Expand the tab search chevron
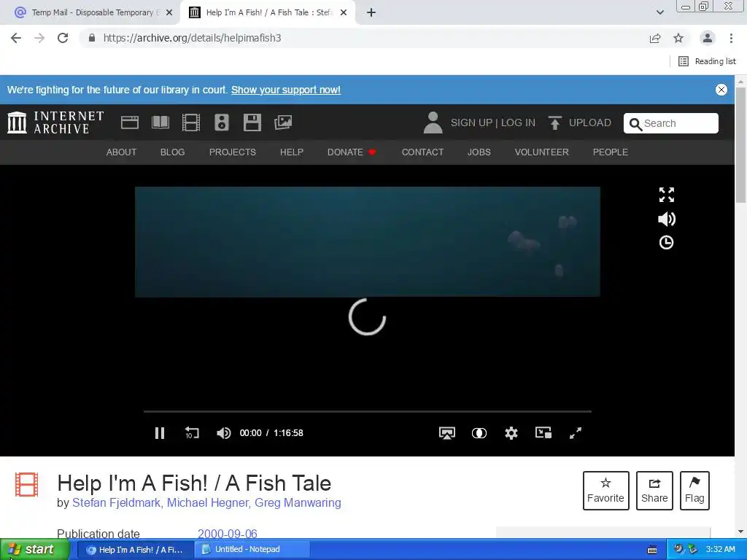Image resolution: width=747 pixels, height=560 pixels. (x=659, y=12)
